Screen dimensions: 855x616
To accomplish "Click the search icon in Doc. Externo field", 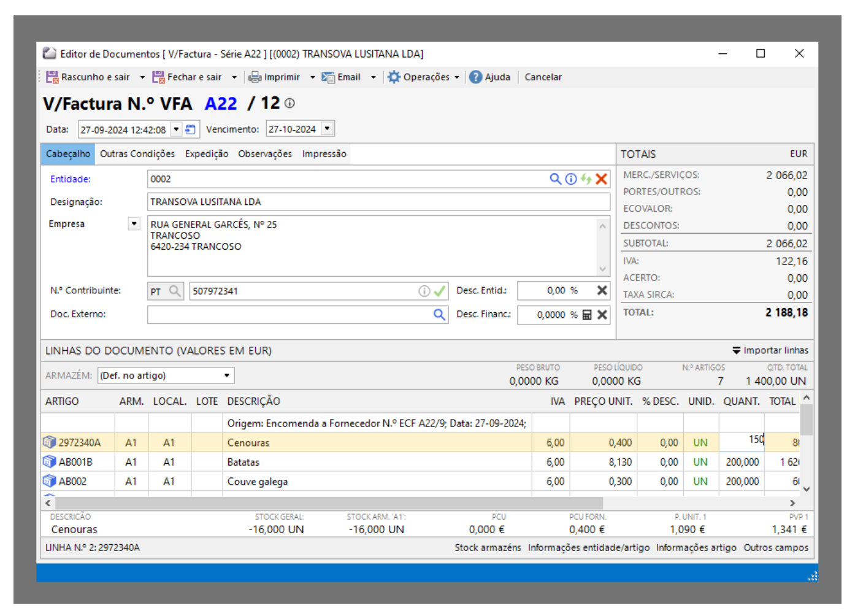I will 439,314.
